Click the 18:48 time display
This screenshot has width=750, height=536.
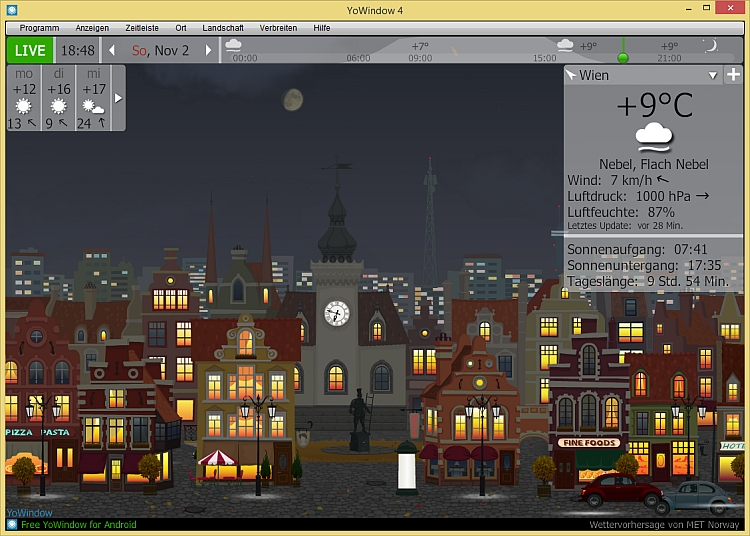click(x=77, y=50)
